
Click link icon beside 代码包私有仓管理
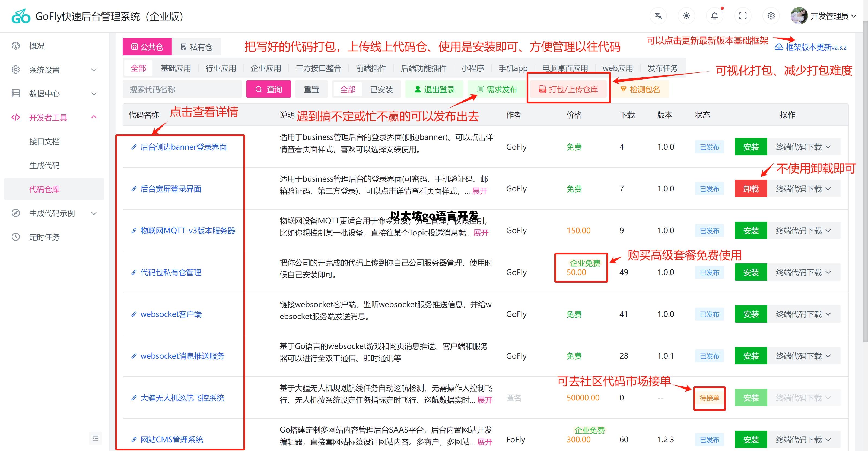pyautogui.click(x=134, y=272)
